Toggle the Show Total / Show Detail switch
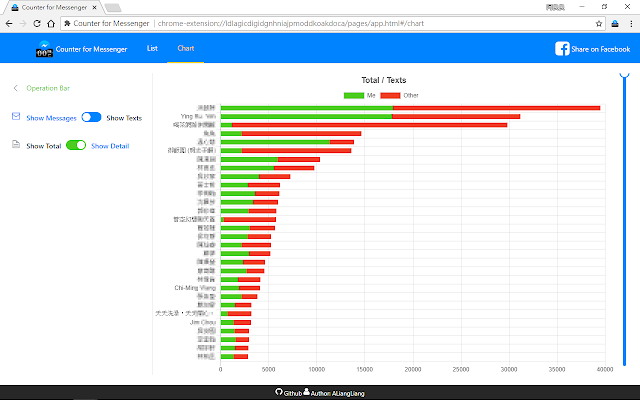This screenshot has height=400, width=640. (x=76, y=145)
